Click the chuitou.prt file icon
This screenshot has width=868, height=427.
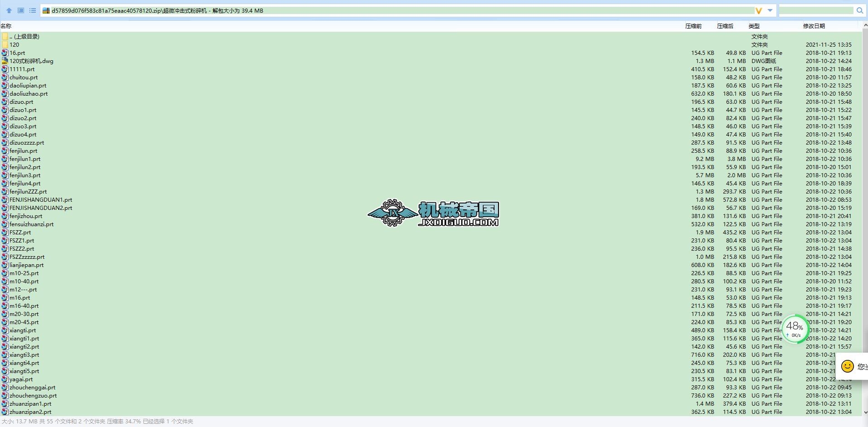(5, 78)
